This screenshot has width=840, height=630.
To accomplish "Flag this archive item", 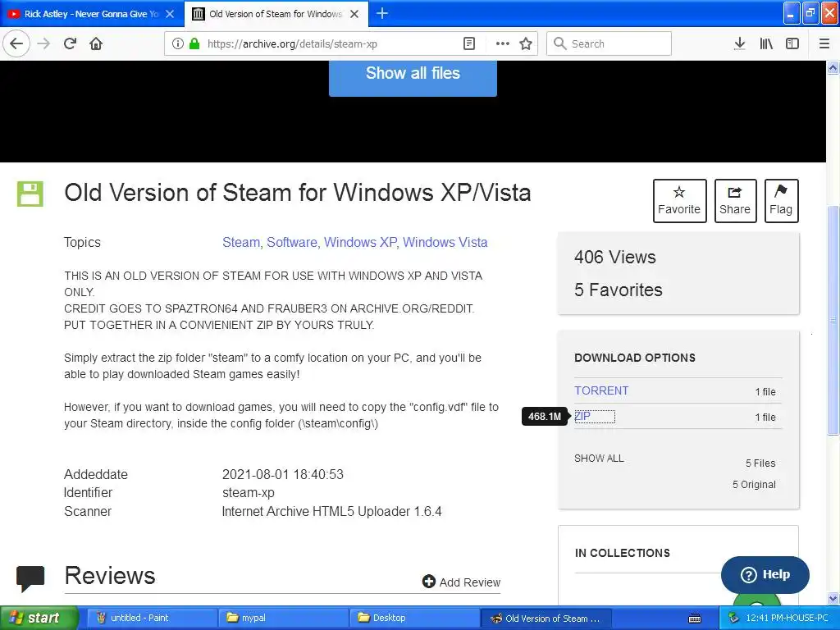I will coord(781,201).
